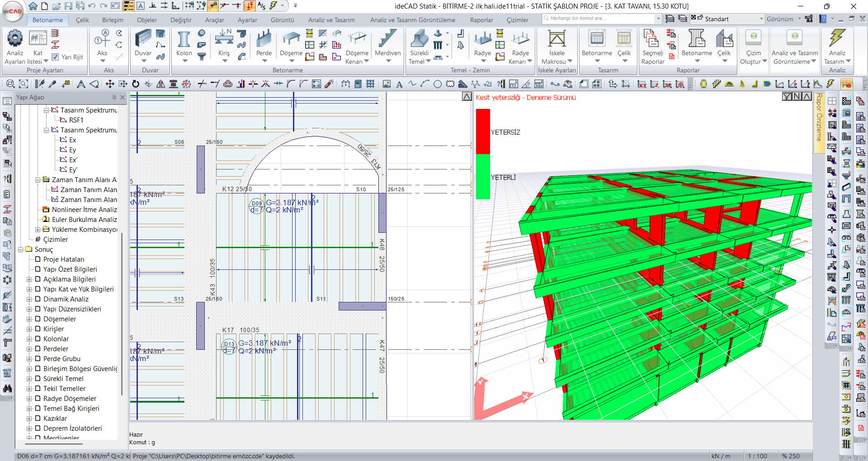
Task: Check the Kolonlar box in results tree
Action: (x=38, y=339)
